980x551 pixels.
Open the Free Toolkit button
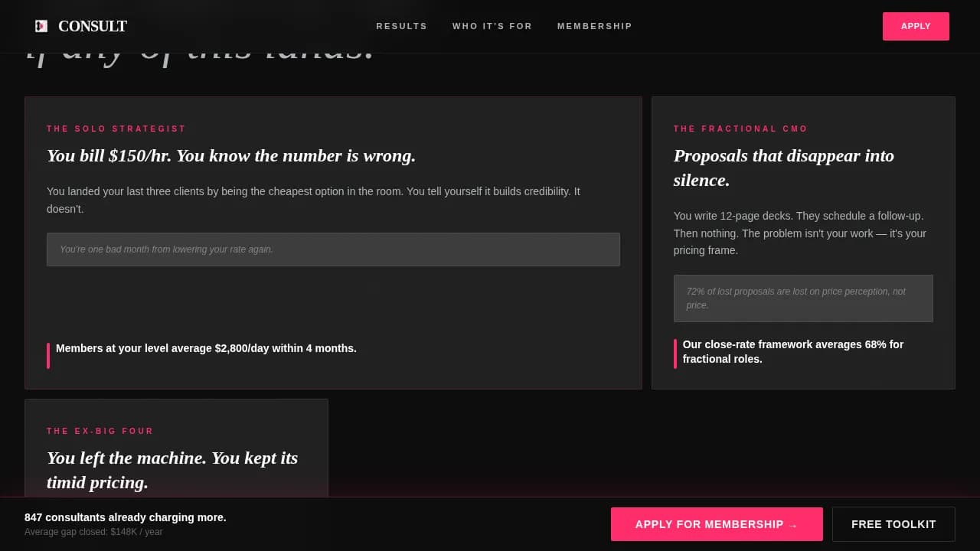893,524
